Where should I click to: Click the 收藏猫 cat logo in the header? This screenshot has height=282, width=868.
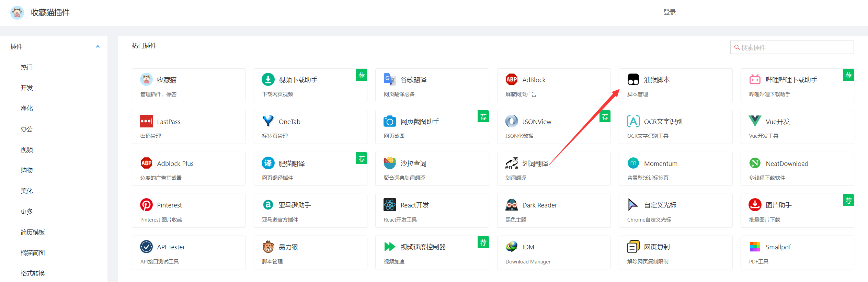(17, 12)
